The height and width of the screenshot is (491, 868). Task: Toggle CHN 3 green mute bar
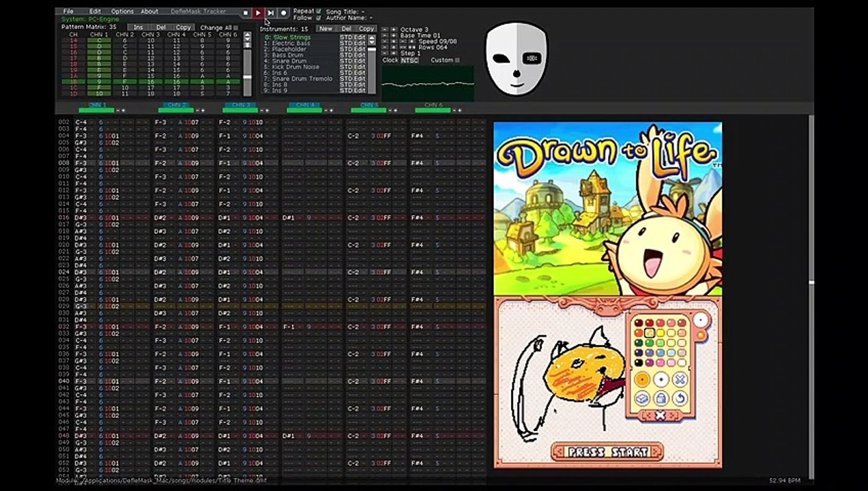tap(240, 110)
